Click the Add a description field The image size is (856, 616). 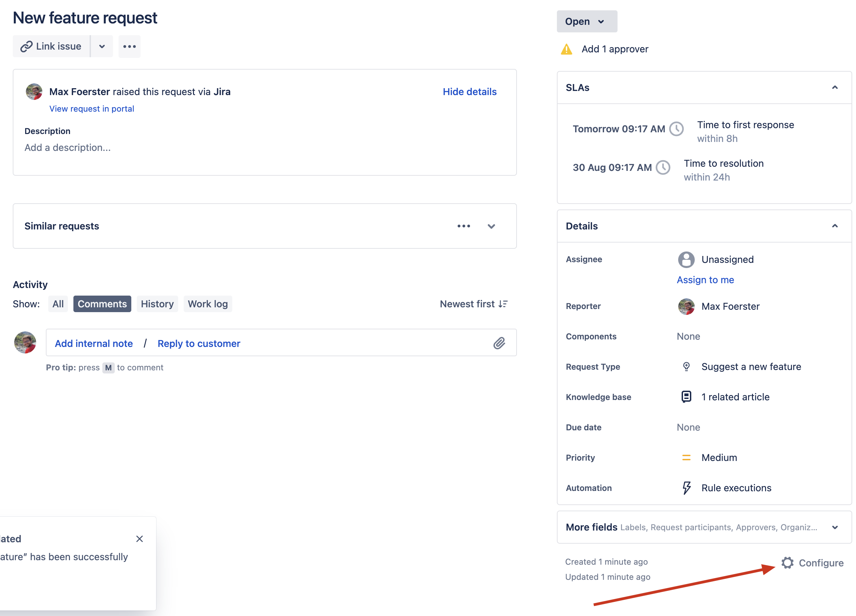pos(68,147)
